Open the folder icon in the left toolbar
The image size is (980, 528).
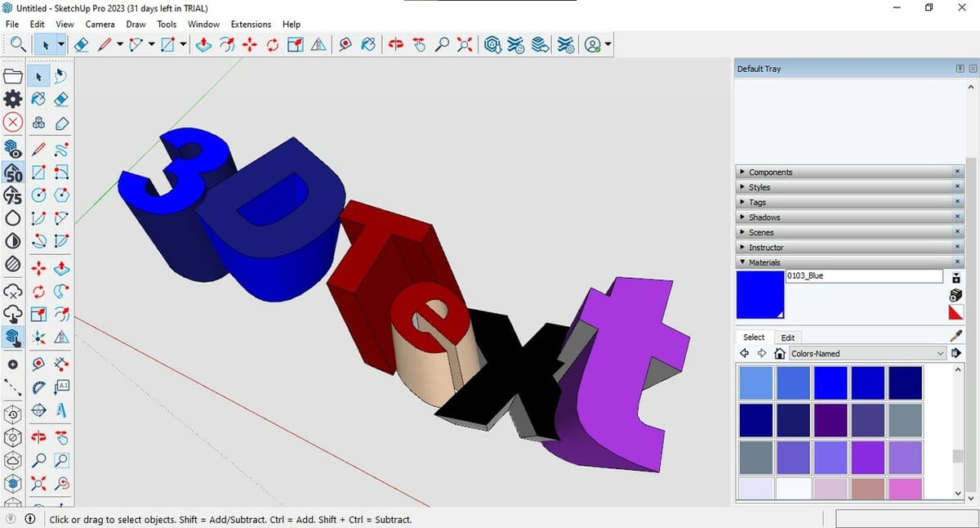[13, 77]
